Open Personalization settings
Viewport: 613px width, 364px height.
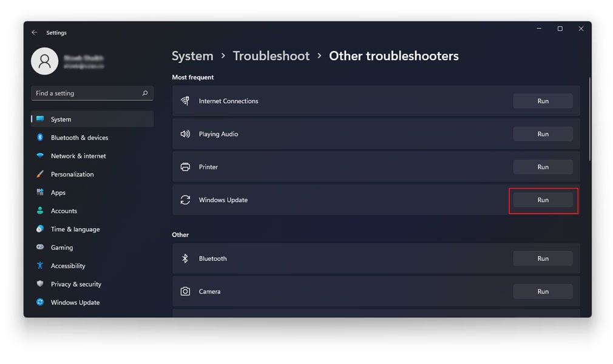(x=92, y=174)
